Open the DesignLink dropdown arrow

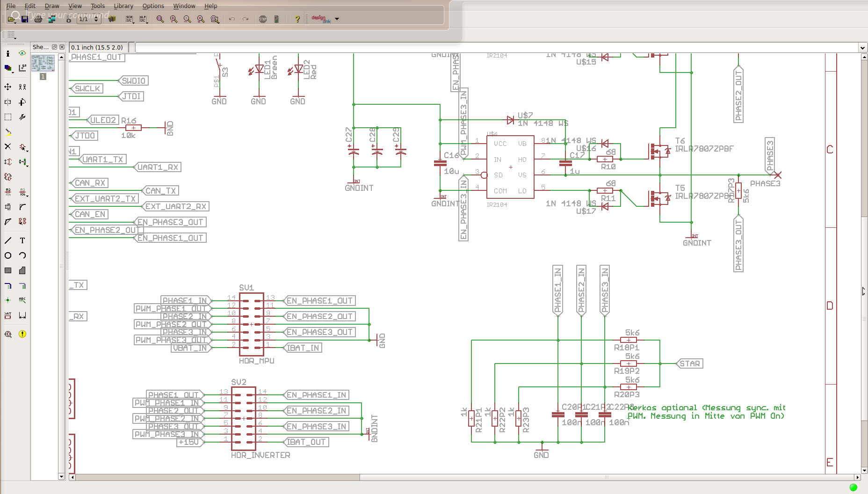337,19
